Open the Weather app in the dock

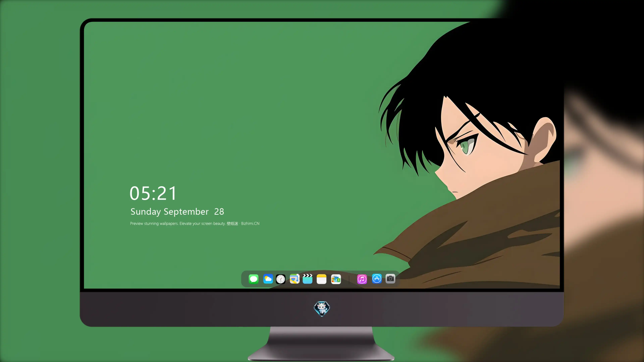268,279
